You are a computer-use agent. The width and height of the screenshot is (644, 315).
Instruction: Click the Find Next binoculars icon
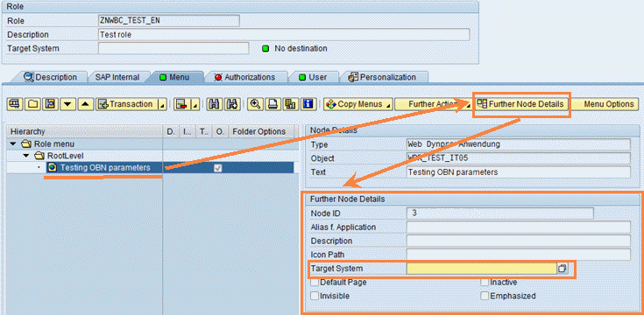tap(231, 104)
